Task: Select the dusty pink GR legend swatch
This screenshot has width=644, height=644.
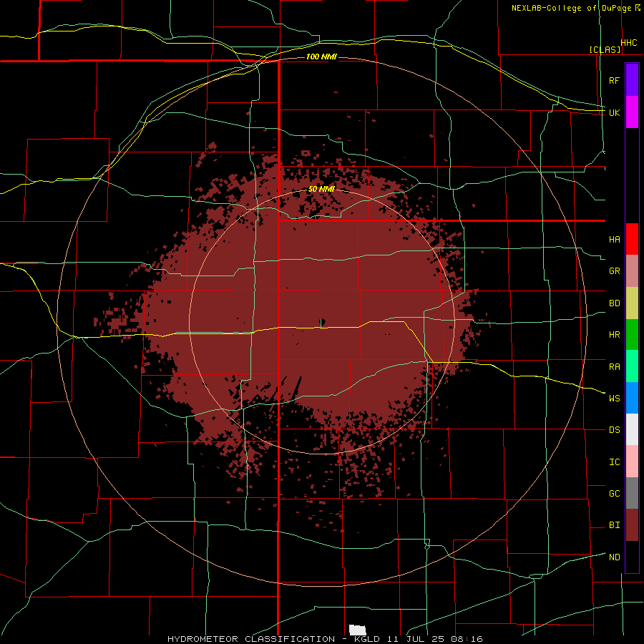Action: click(x=632, y=270)
